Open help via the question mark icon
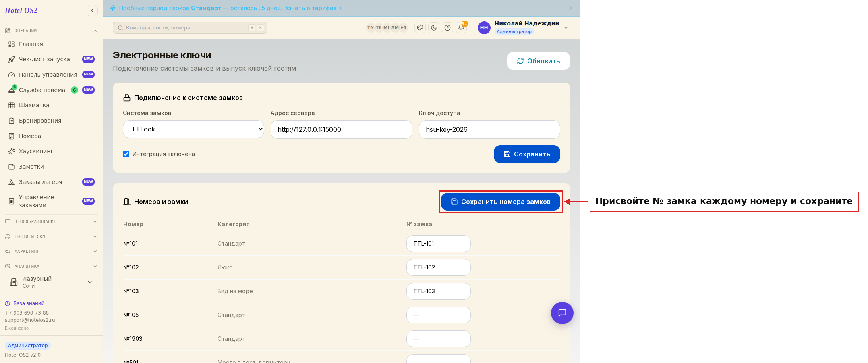Image resolution: width=868 pixels, height=363 pixels. pos(447,27)
